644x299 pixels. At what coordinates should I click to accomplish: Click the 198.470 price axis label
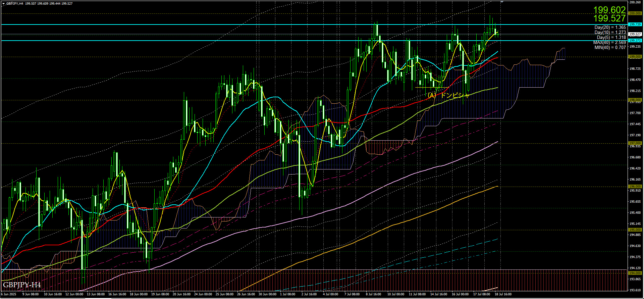tap(635, 80)
